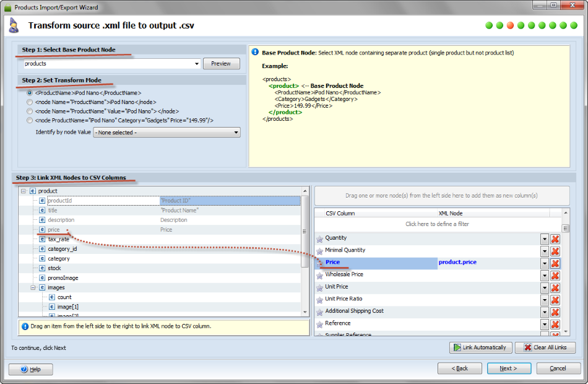Proceed with the Next button
The image size is (588, 384).
coord(509,369)
